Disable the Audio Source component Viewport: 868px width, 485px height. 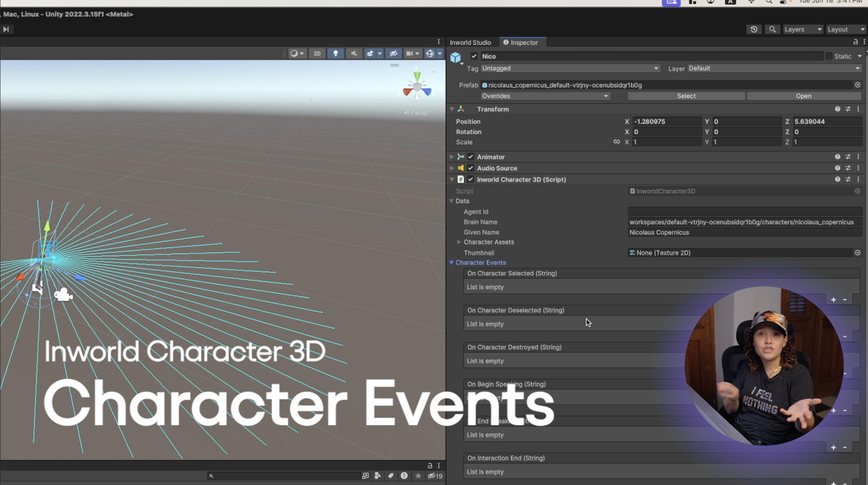pyautogui.click(x=470, y=168)
